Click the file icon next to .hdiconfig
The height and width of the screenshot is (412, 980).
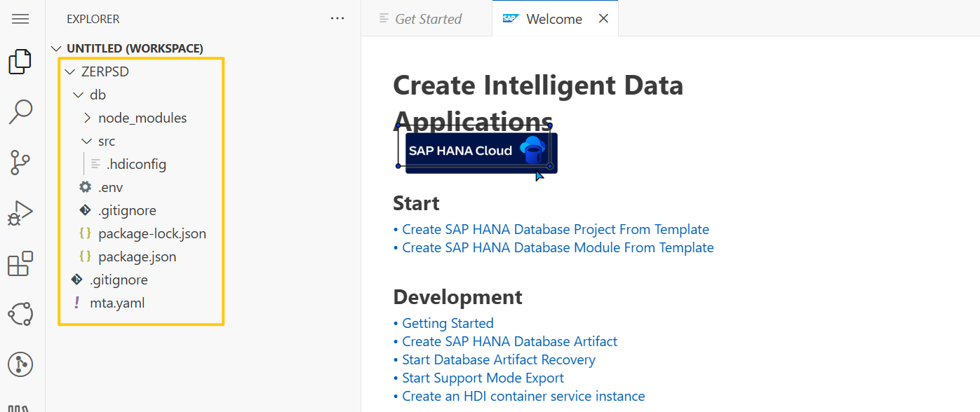(x=95, y=165)
